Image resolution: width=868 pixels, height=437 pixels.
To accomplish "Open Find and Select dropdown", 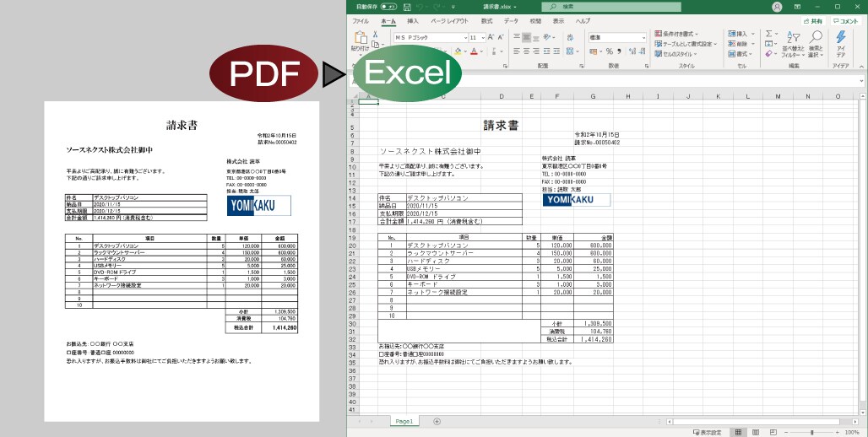I will click(x=816, y=44).
